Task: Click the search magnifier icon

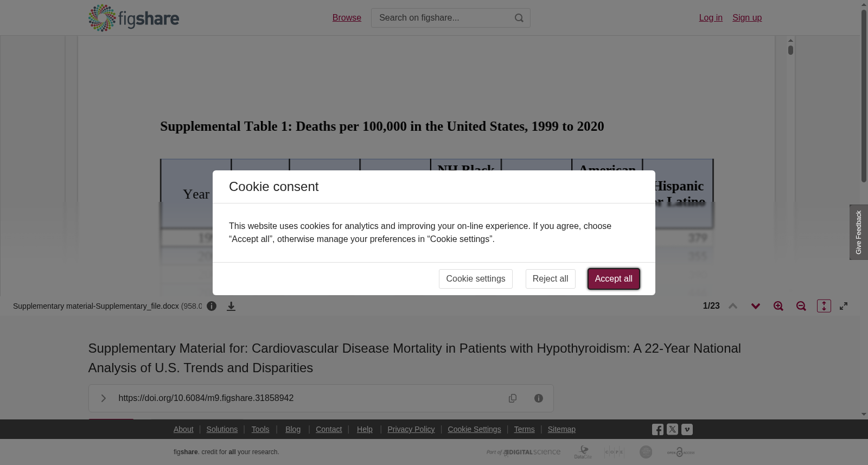Action: pyautogui.click(x=519, y=18)
